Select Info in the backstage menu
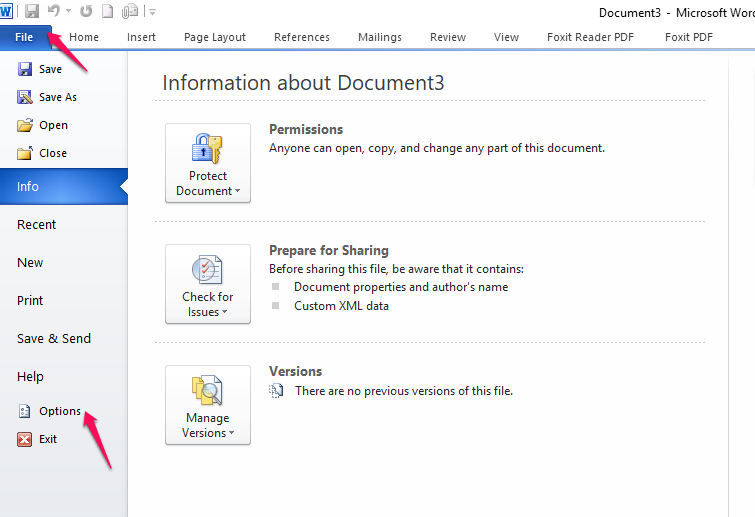The height and width of the screenshot is (517, 755). (x=64, y=186)
